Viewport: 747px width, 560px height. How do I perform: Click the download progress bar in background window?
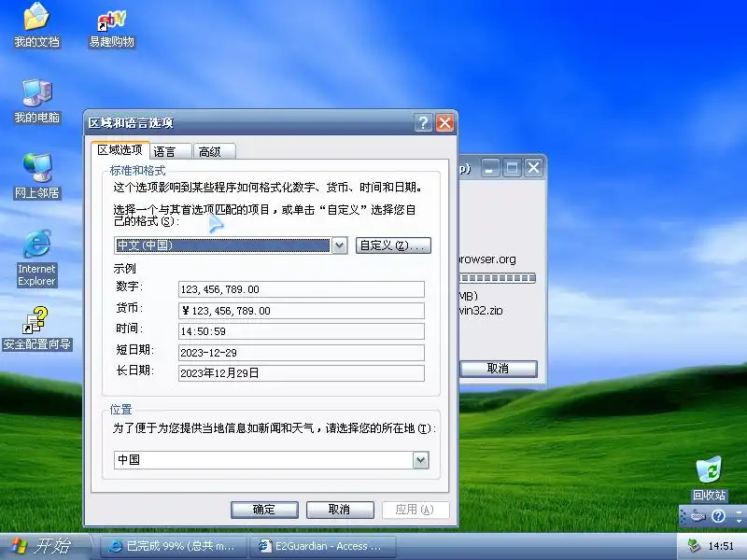tap(498, 278)
